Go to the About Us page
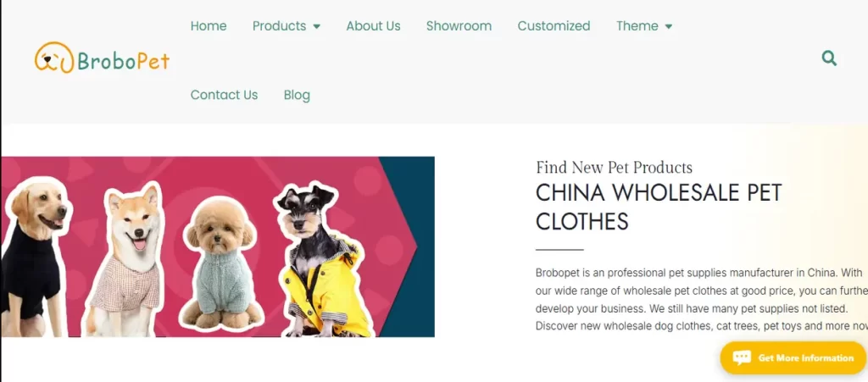This screenshot has height=382, width=868. [x=373, y=26]
